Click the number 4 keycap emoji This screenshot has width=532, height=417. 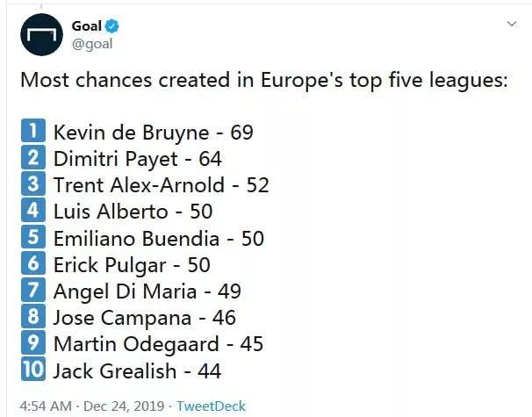[33, 210]
